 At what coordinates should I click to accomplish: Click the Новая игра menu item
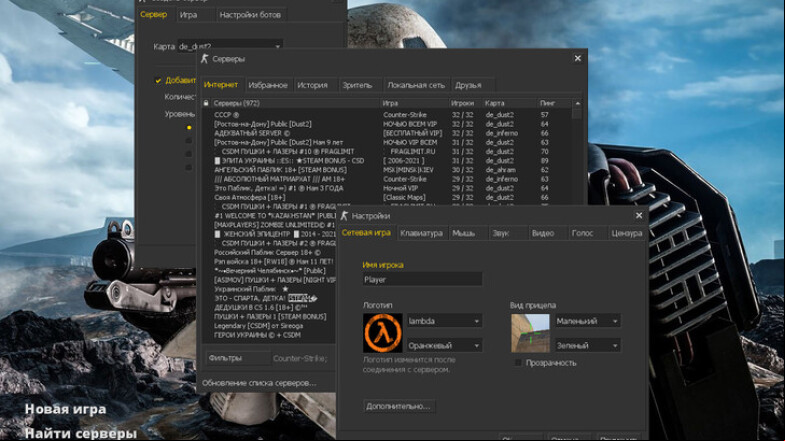point(66,409)
